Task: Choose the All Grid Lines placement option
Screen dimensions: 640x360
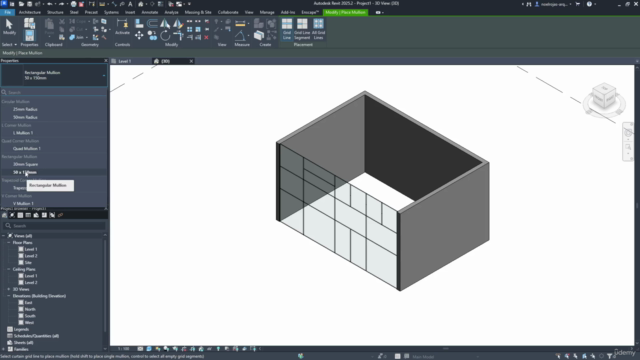Action: pyautogui.click(x=318, y=29)
